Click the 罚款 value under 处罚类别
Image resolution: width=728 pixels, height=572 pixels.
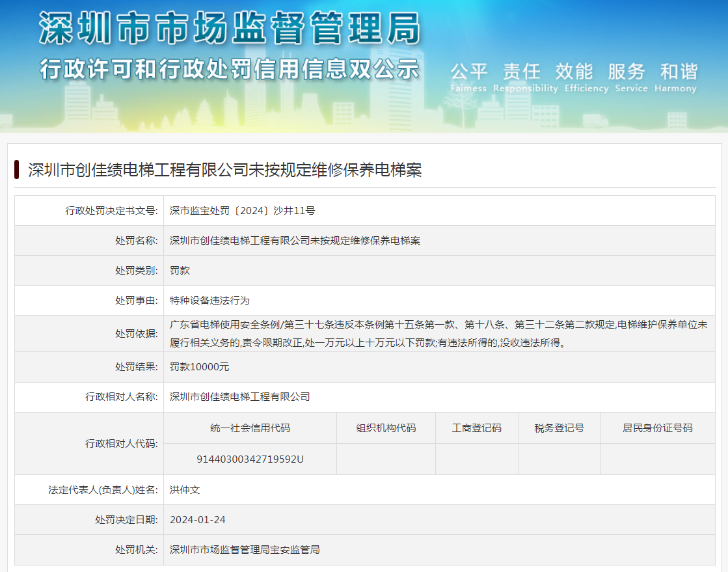180,271
